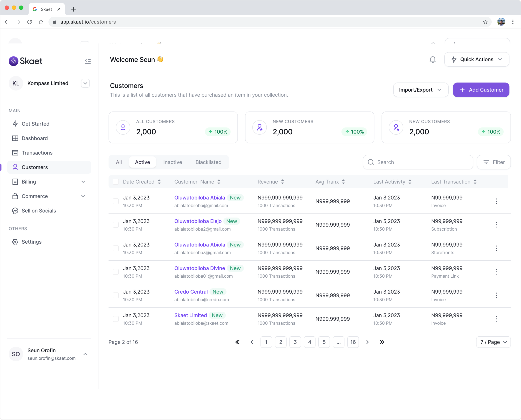
Task: Open Sell on Socials in sidebar
Action: (x=39, y=210)
